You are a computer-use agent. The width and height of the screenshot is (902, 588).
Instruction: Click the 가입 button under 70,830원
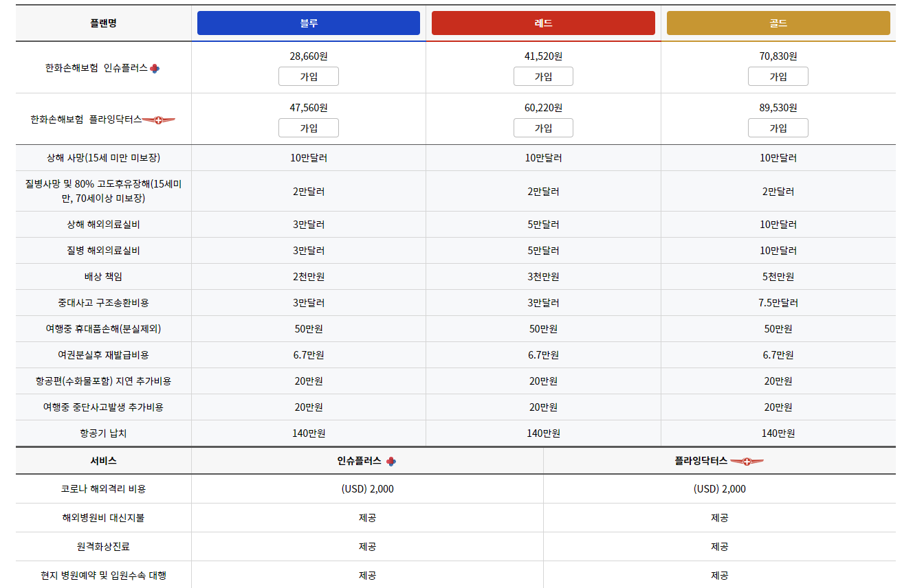point(778,76)
